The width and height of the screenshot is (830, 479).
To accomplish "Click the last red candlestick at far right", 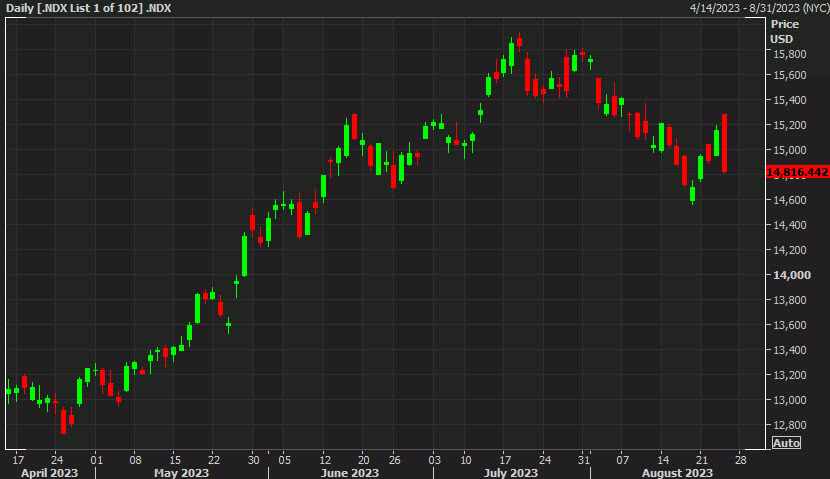I will (724, 143).
